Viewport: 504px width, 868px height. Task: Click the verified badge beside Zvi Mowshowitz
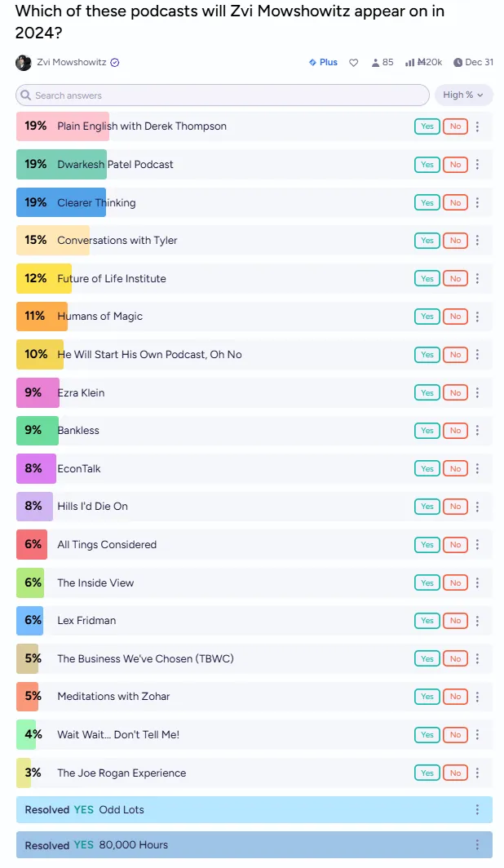pos(115,63)
